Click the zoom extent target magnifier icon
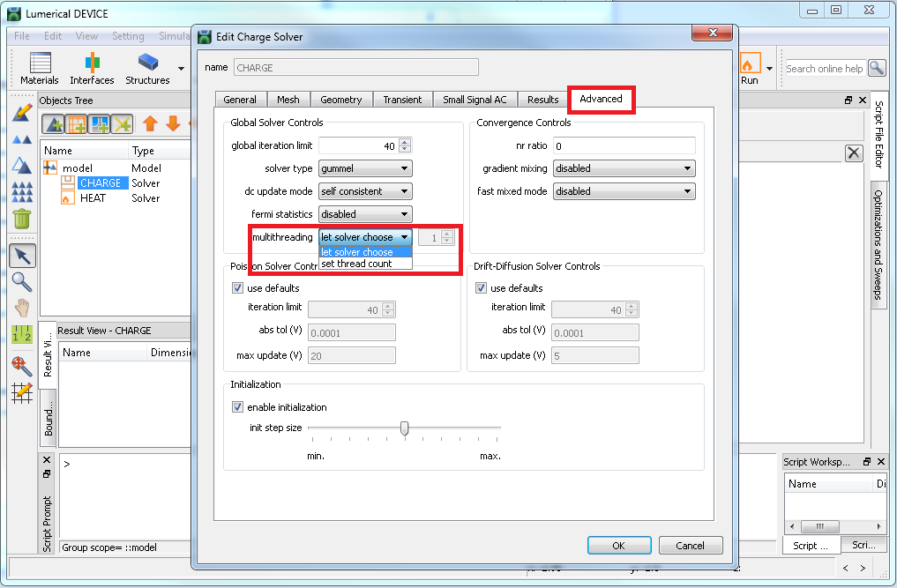This screenshot has height=588, width=897. 22,366
